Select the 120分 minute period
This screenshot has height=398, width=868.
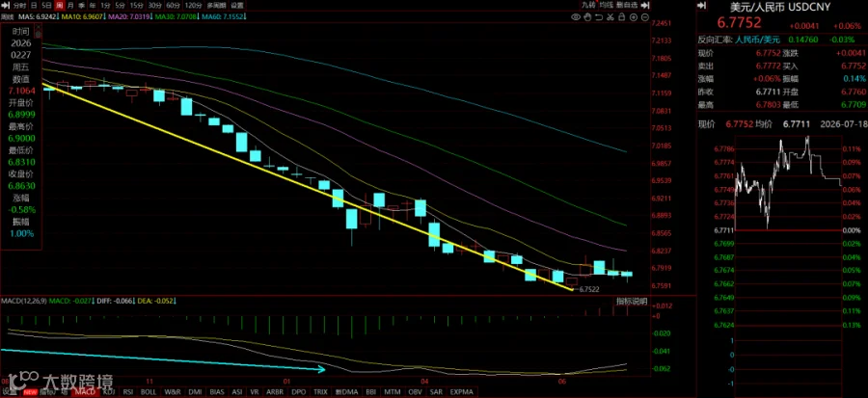point(193,5)
